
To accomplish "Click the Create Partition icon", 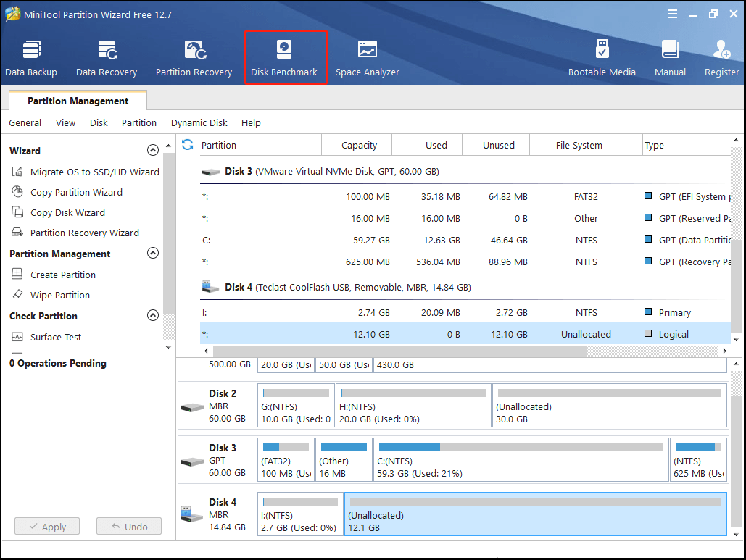I will point(17,274).
